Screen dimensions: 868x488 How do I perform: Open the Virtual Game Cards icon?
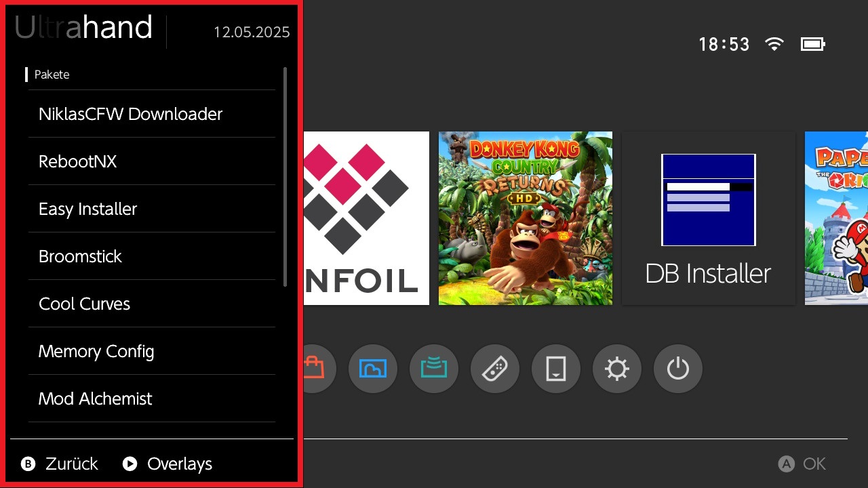(556, 369)
